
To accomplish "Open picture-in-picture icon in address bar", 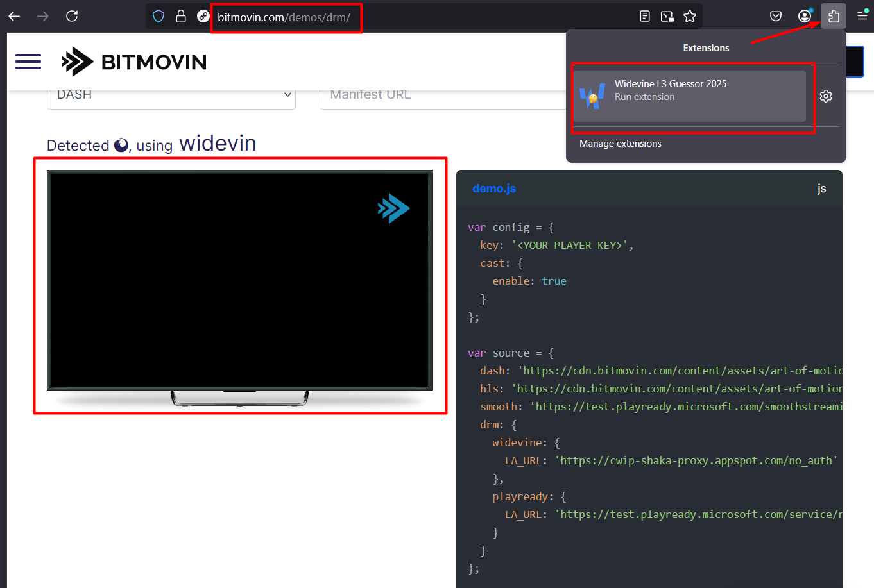I will 667,16.
